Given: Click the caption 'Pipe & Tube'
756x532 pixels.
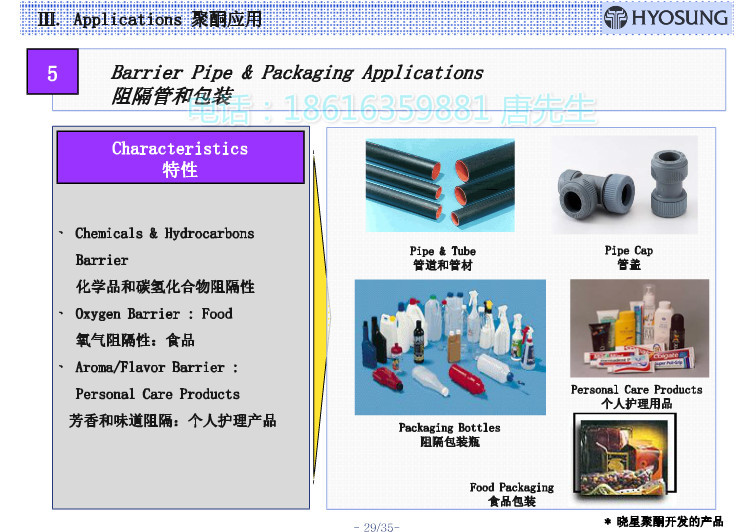Looking at the screenshot, I should click(x=443, y=251).
